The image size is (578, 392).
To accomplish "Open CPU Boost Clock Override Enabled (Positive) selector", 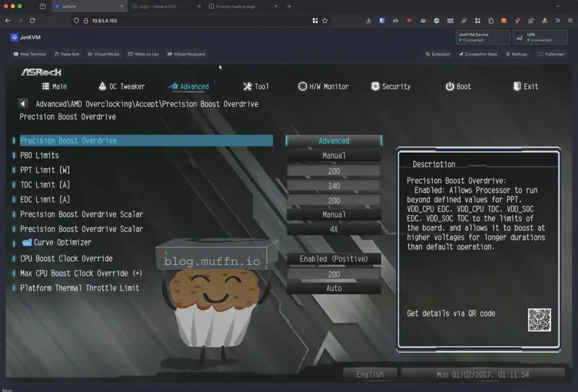I will [x=333, y=258].
